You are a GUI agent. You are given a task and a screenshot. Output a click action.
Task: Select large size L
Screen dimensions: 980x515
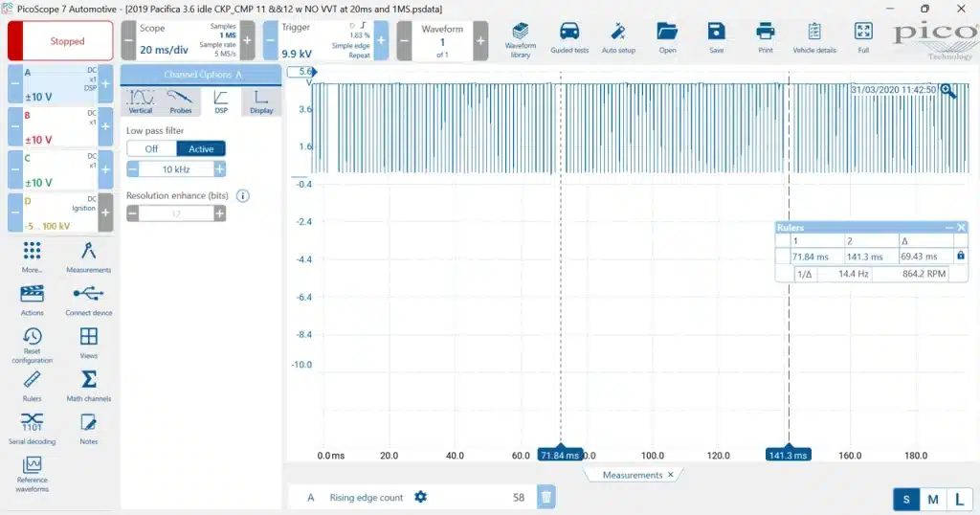pyautogui.click(x=959, y=500)
